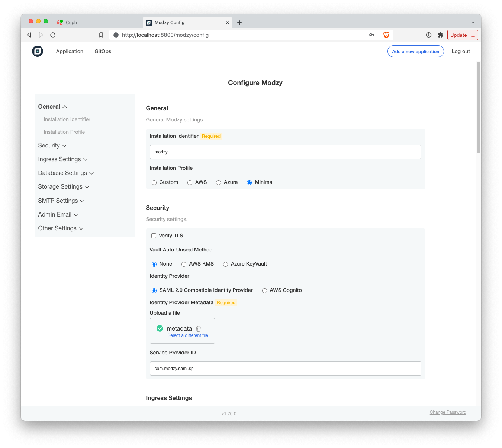Screen dimensions: 502x448
Task: Open the browser extensions puzzle icon
Action: (x=441, y=35)
